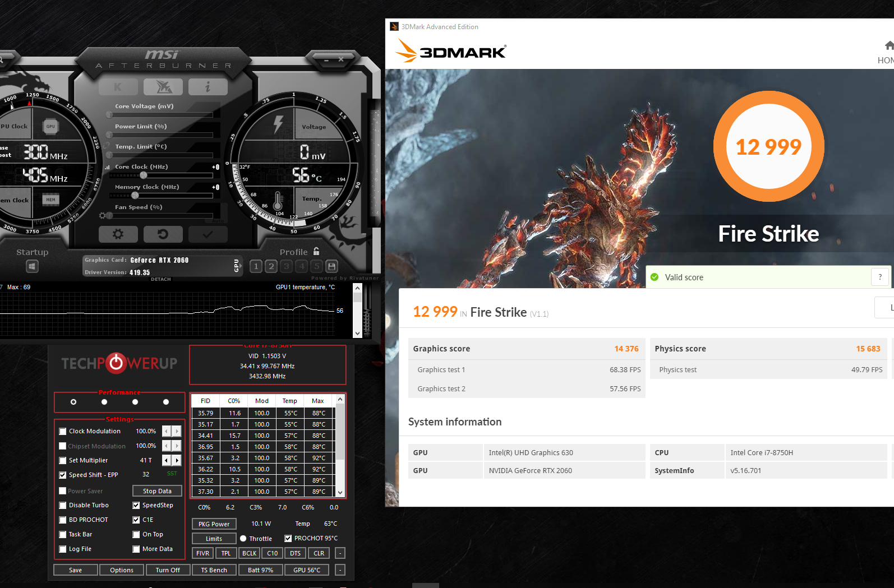Screen dimensions: 894x588
Task: Enable the Log File checkbox
Action: pos(63,549)
